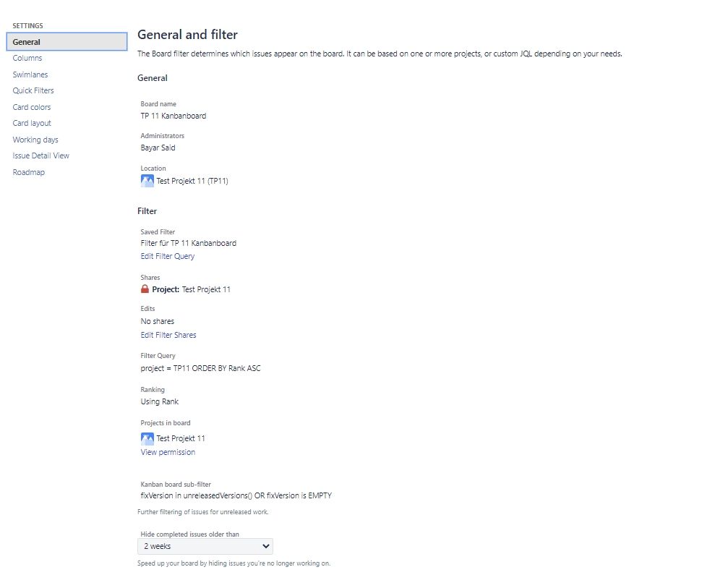Click the Test Projekt 11 location avatar icon
Viewport: 715px width, 588px height.
(147, 181)
